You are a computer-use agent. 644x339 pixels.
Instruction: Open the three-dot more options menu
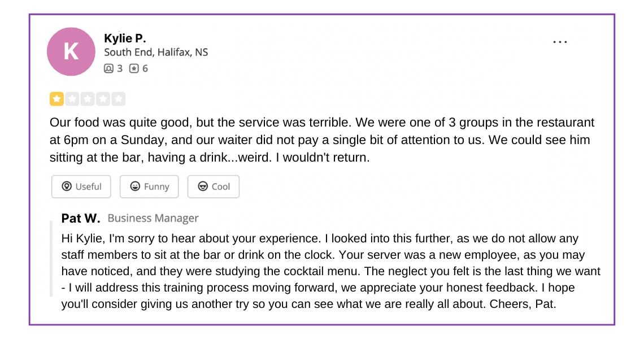pyautogui.click(x=560, y=42)
